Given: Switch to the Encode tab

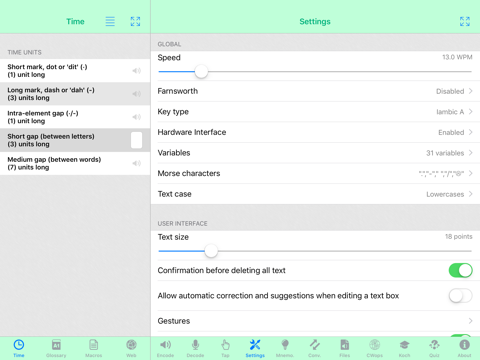Looking at the screenshot, I should (165, 348).
